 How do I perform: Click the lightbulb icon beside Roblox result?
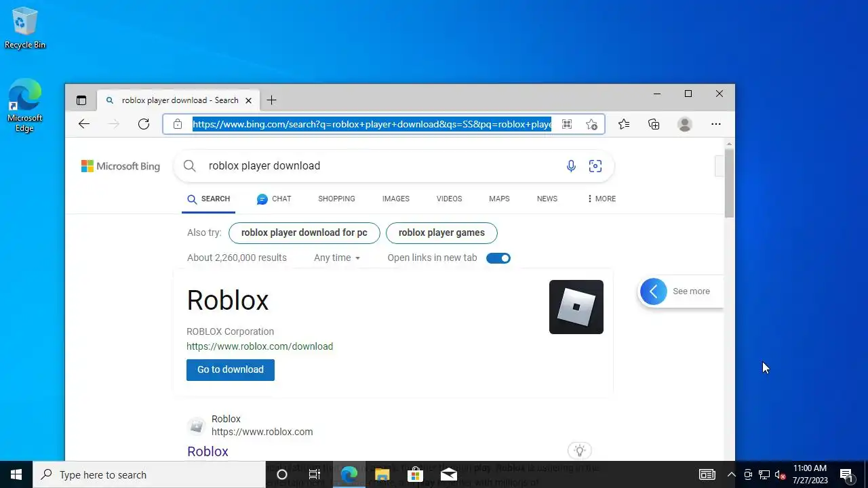tap(579, 450)
